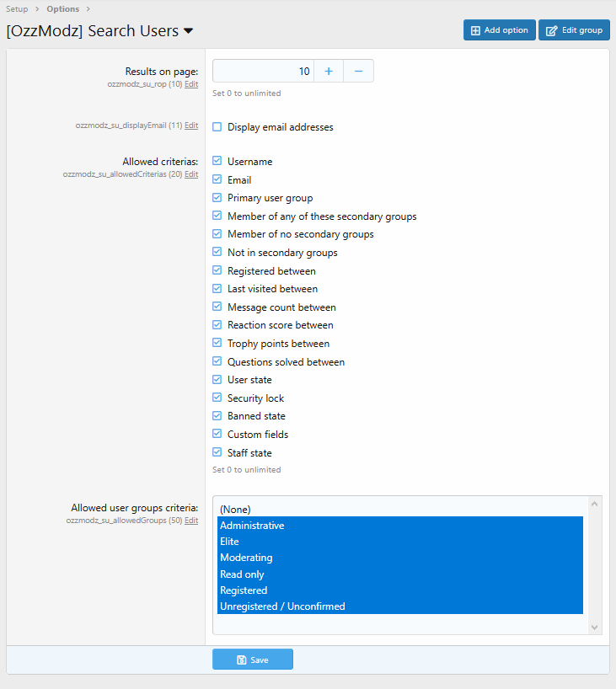Select Read only in user groups list

[400, 574]
